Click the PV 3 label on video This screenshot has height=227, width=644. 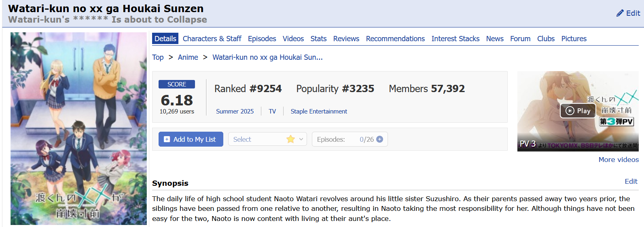pyautogui.click(x=527, y=144)
